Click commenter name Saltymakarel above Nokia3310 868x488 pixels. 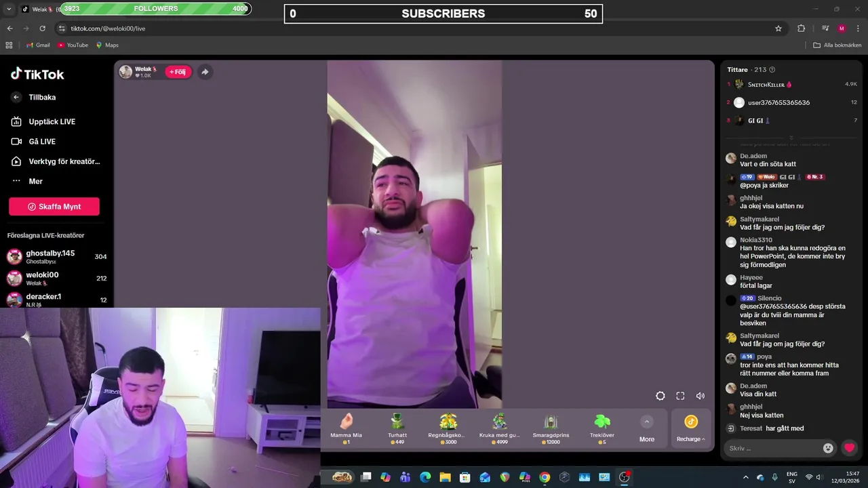(759, 219)
